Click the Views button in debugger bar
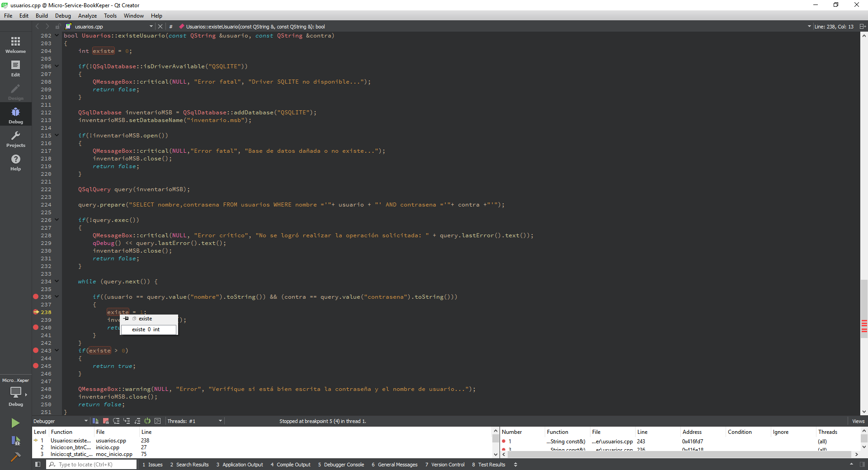 click(x=858, y=421)
